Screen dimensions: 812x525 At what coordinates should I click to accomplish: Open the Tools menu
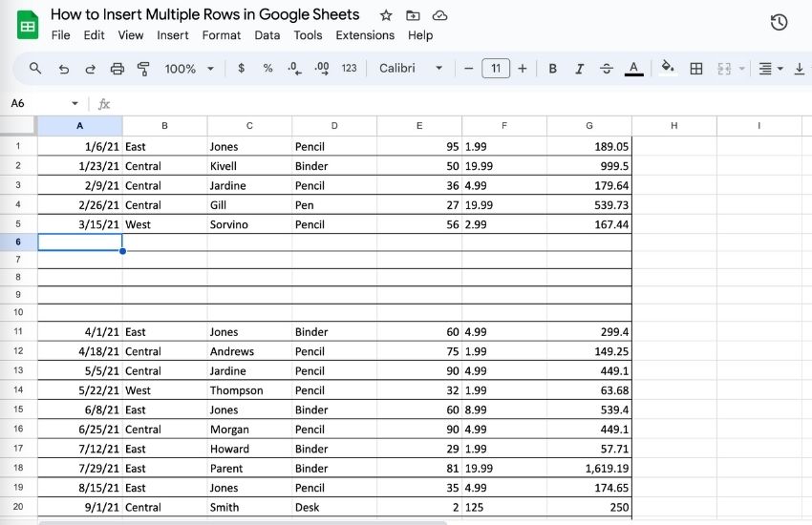pos(308,35)
